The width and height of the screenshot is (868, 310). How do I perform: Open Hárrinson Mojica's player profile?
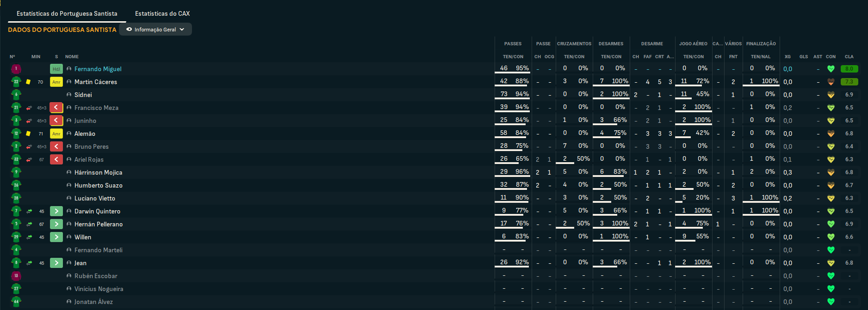(99, 172)
